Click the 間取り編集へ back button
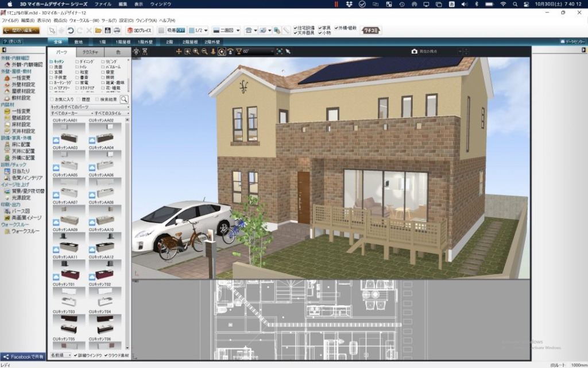The width and height of the screenshot is (588, 368). (21, 30)
